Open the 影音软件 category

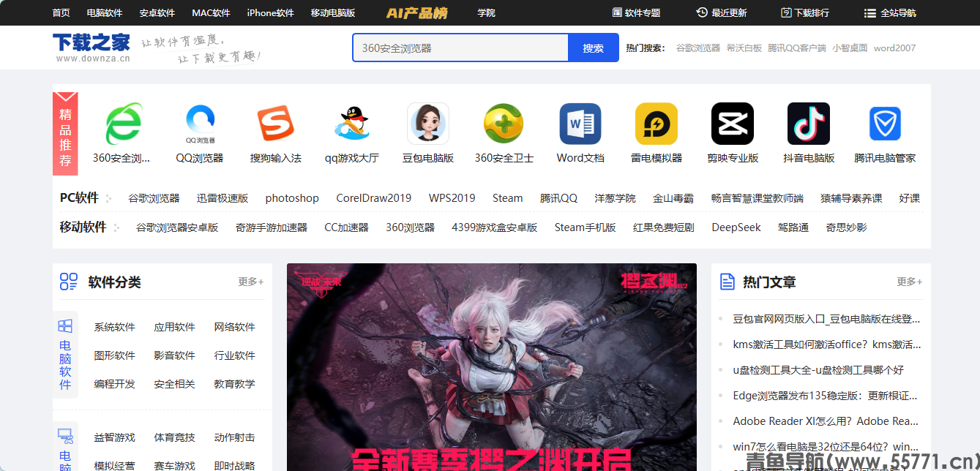point(175,355)
